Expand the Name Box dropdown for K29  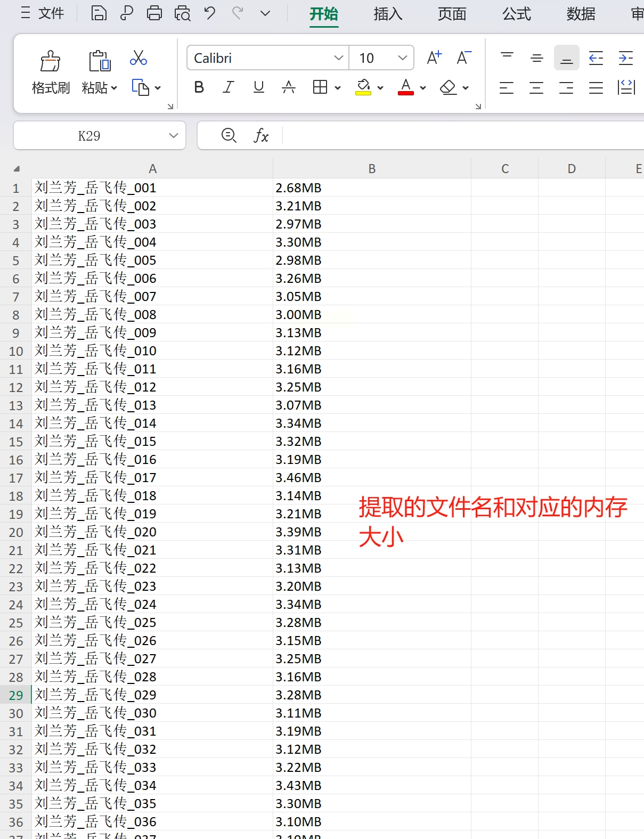173,136
